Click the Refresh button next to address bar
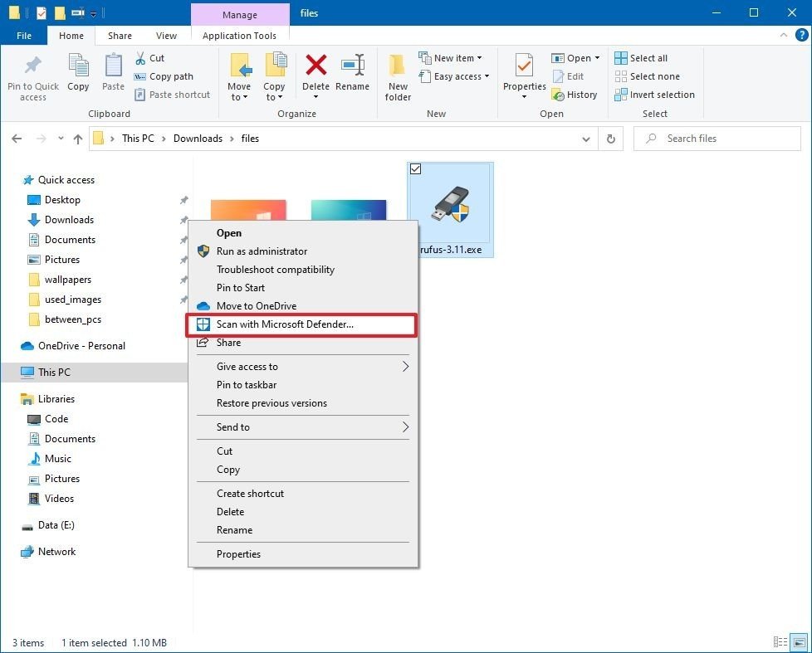 point(611,139)
